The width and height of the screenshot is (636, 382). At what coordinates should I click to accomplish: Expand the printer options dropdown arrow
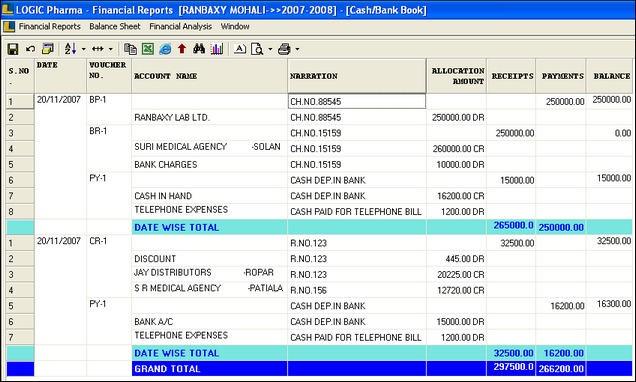(297, 49)
